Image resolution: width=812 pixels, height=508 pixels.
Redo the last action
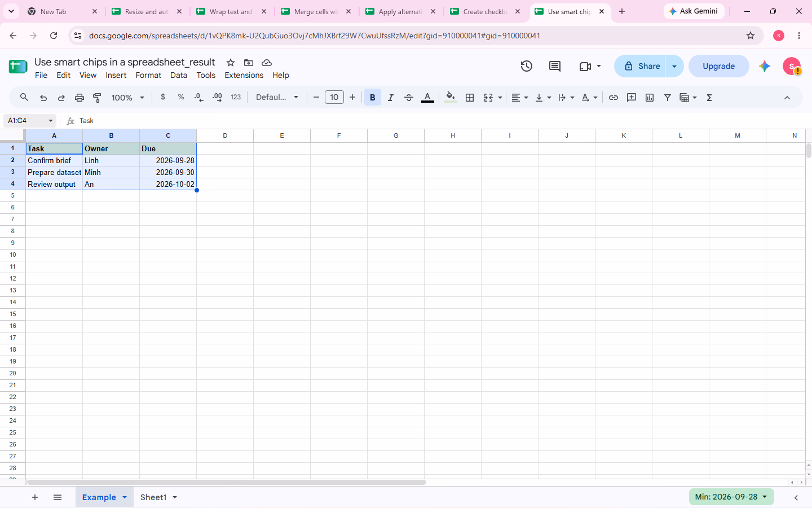coord(61,98)
